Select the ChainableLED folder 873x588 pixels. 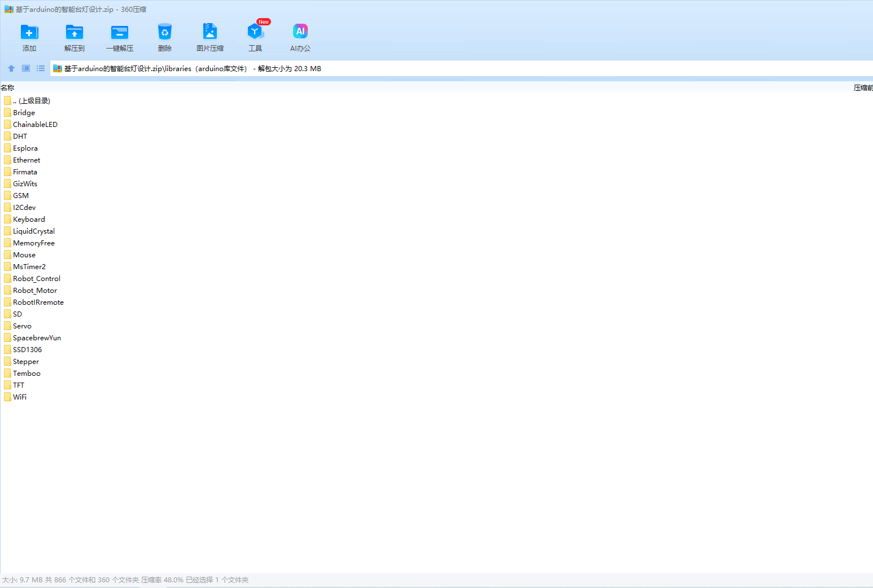35,125
